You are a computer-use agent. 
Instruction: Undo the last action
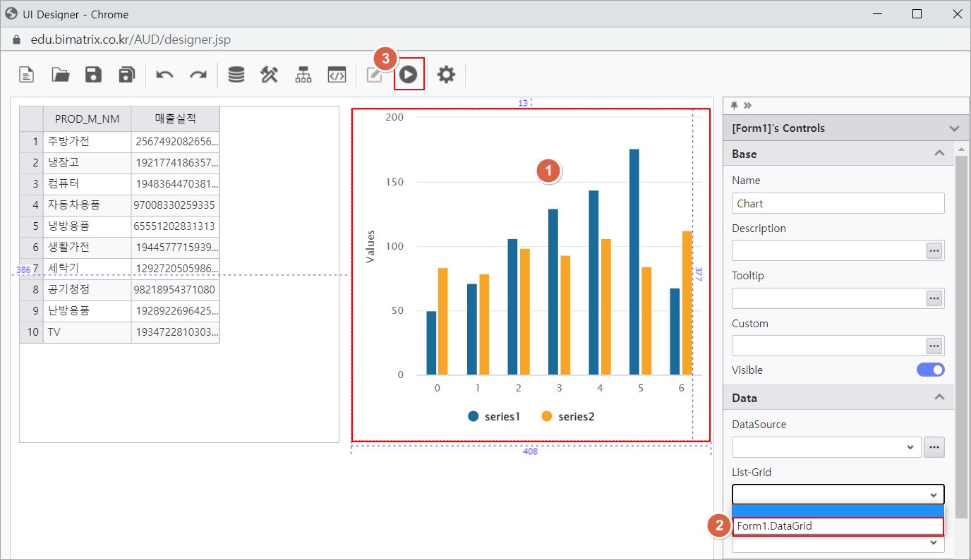tap(164, 75)
